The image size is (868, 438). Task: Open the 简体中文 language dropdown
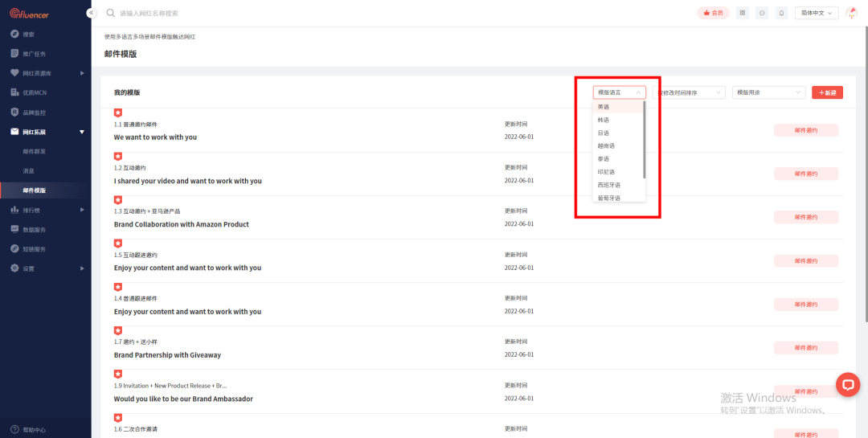816,13
